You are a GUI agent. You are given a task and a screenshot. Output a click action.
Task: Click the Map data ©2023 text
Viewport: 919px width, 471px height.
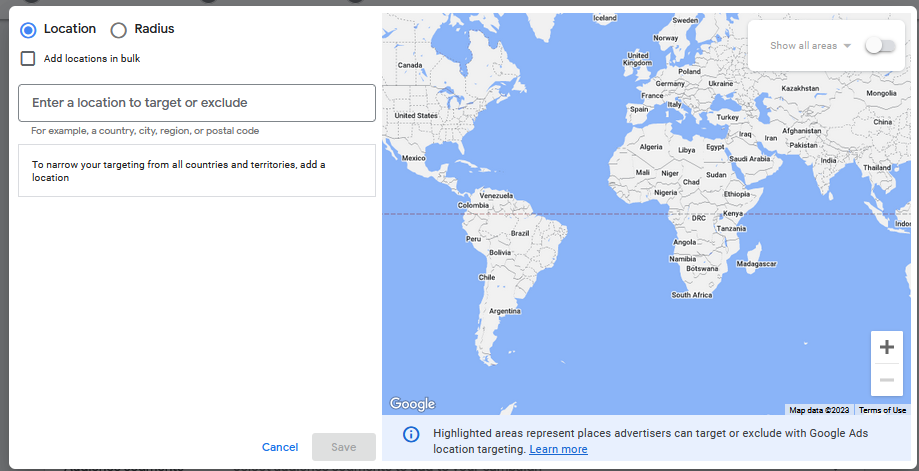819,410
